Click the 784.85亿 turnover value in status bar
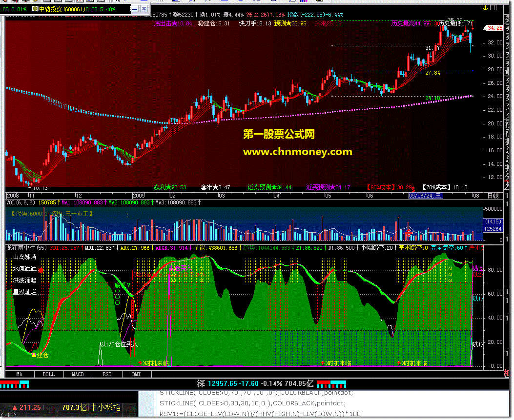This screenshot has width=514, height=420. click(x=299, y=383)
